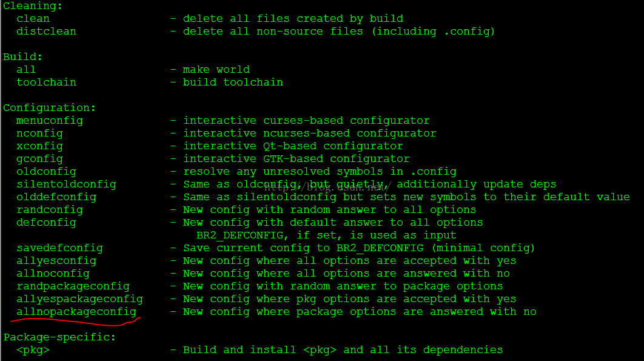644x361 pixels.
Task: Click the 'menuconfig' target name
Action: (50, 121)
